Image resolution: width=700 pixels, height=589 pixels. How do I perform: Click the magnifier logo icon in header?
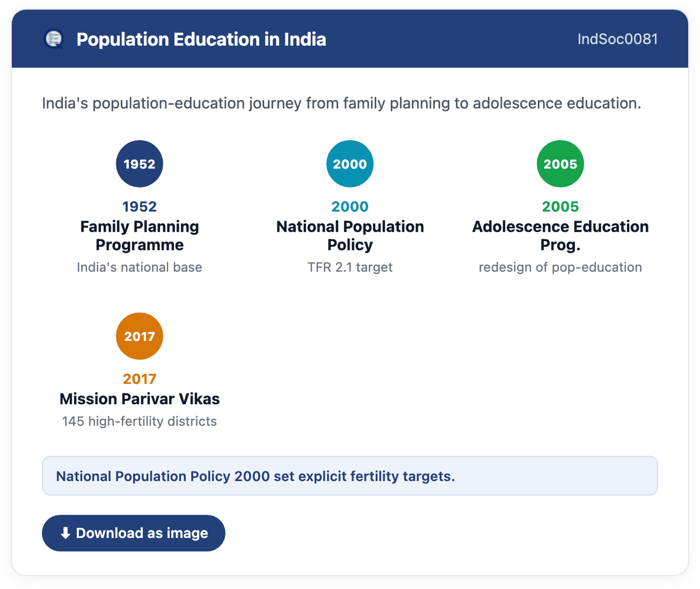53,39
